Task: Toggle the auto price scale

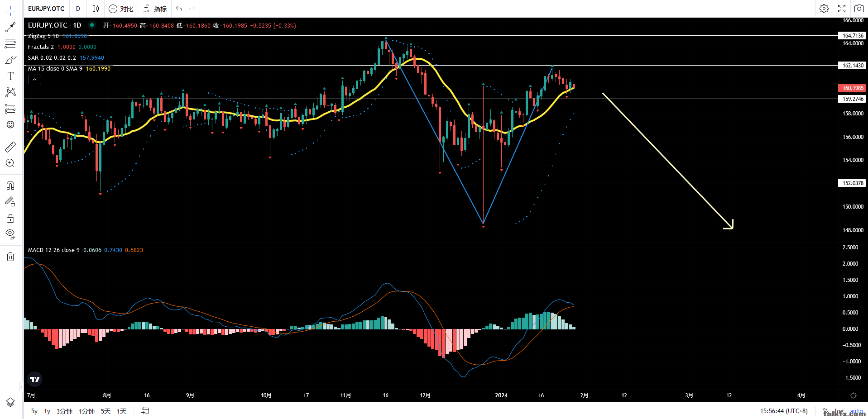Action: pos(856,411)
